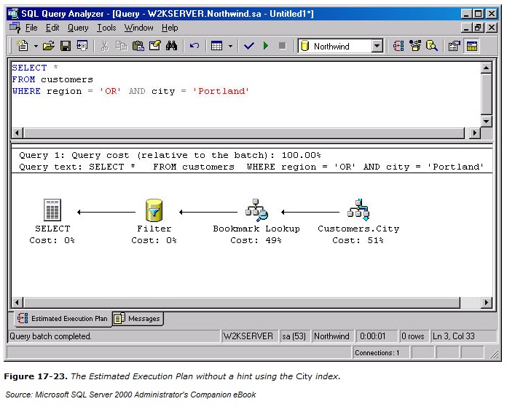
Task: Click left arrow of plan pane scrollbar
Action: tap(17, 302)
